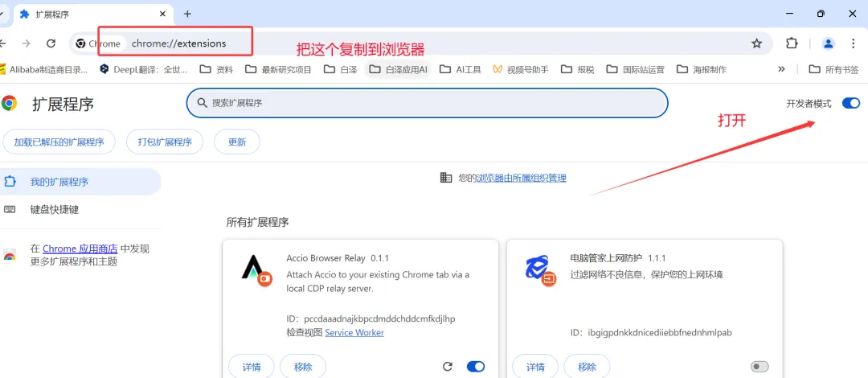Click the address bar showing chrome://extensions
The image size is (868, 378).
(x=178, y=43)
